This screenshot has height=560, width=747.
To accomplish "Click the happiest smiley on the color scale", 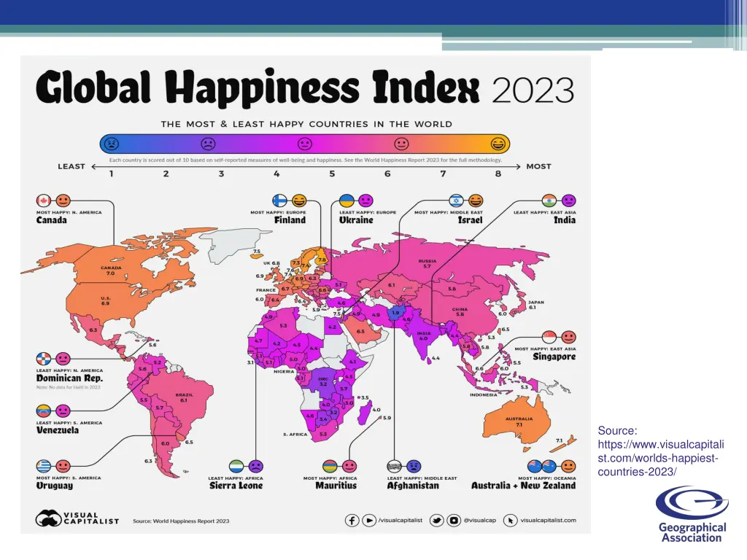I will (x=498, y=144).
